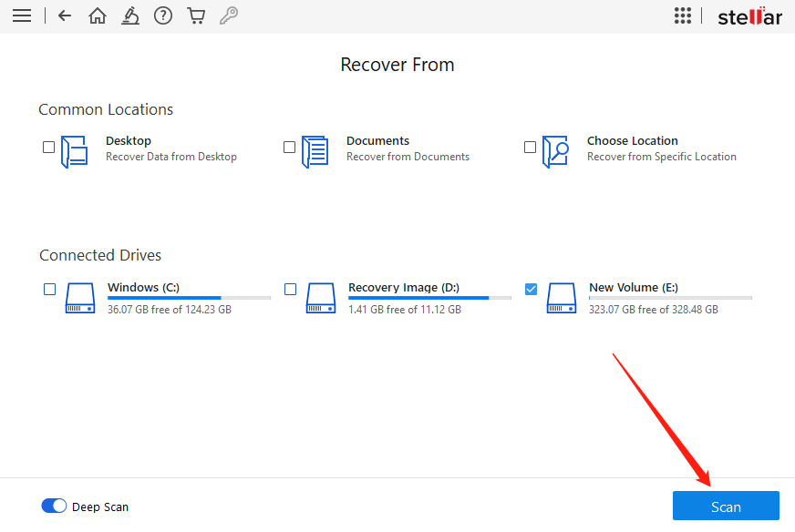Click the Windows (C:) drive icon
Image resolution: width=795 pixels, height=532 pixels.
[80, 298]
